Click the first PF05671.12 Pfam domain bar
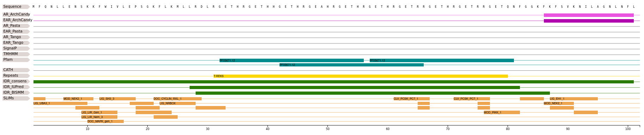This screenshot has width=644, height=135. (292, 60)
